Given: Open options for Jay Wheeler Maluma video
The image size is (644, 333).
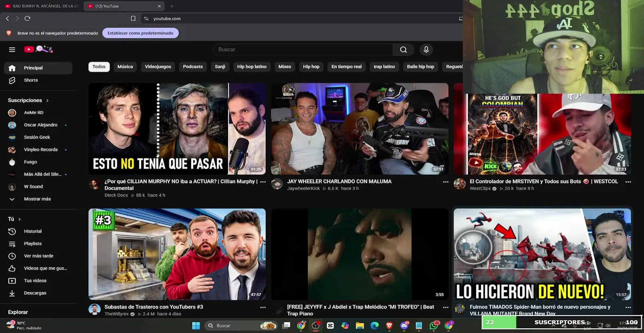Looking at the screenshot, I should click(x=446, y=182).
